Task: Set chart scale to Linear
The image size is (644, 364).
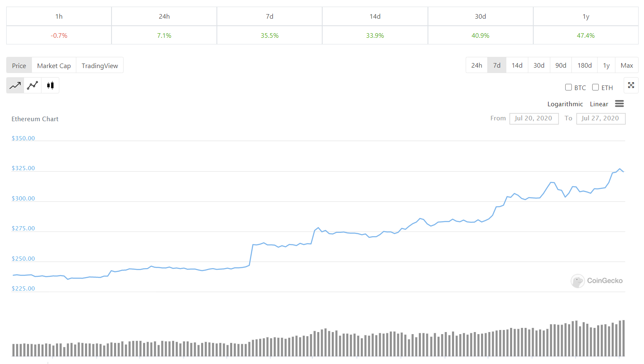Action: pyautogui.click(x=599, y=104)
